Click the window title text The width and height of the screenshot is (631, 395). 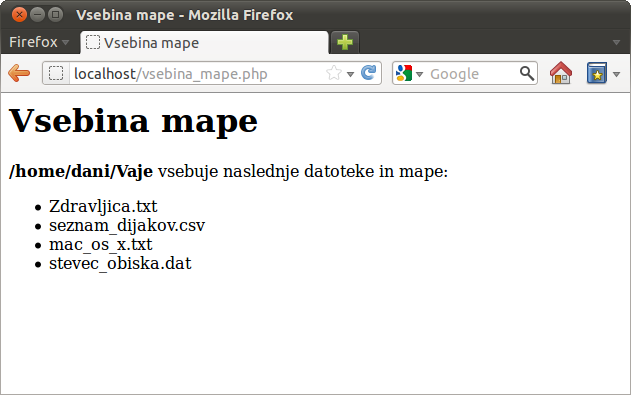(x=185, y=15)
